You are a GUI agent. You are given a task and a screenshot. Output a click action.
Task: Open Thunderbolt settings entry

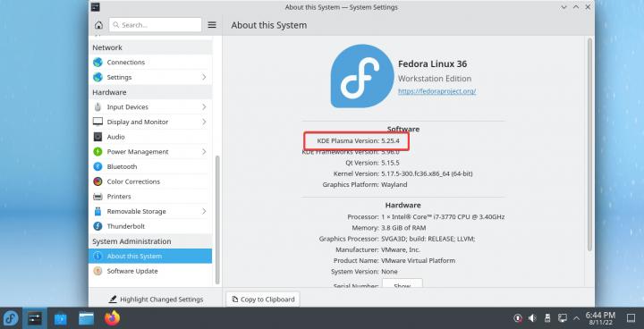(x=150, y=226)
